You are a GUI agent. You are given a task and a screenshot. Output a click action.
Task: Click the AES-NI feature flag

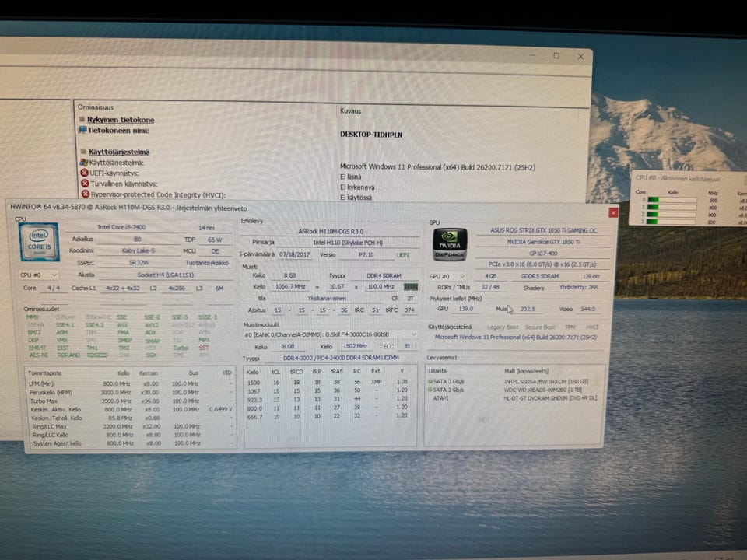tap(38, 355)
